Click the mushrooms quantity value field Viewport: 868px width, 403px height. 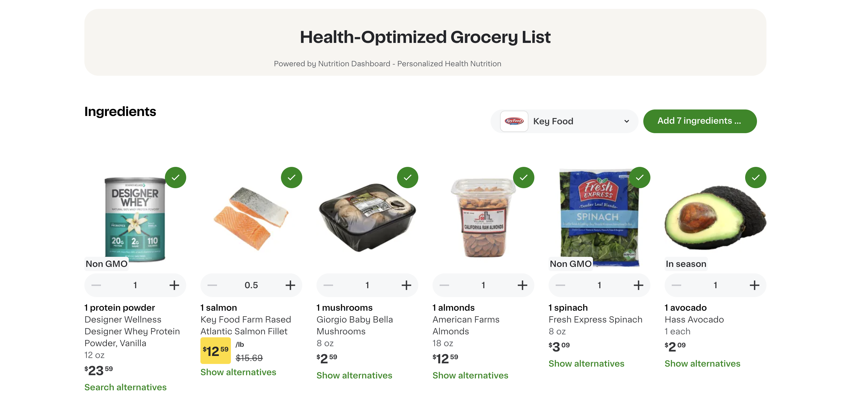pos(367,285)
